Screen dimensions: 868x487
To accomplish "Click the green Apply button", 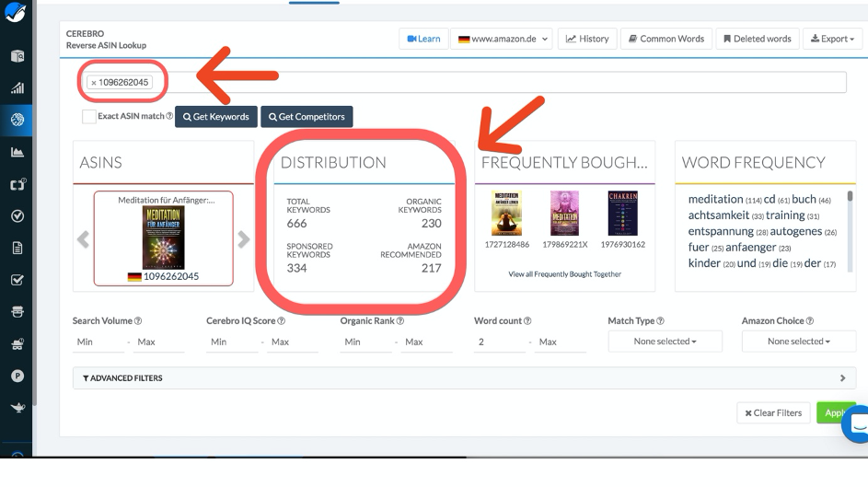I will (x=836, y=412).
